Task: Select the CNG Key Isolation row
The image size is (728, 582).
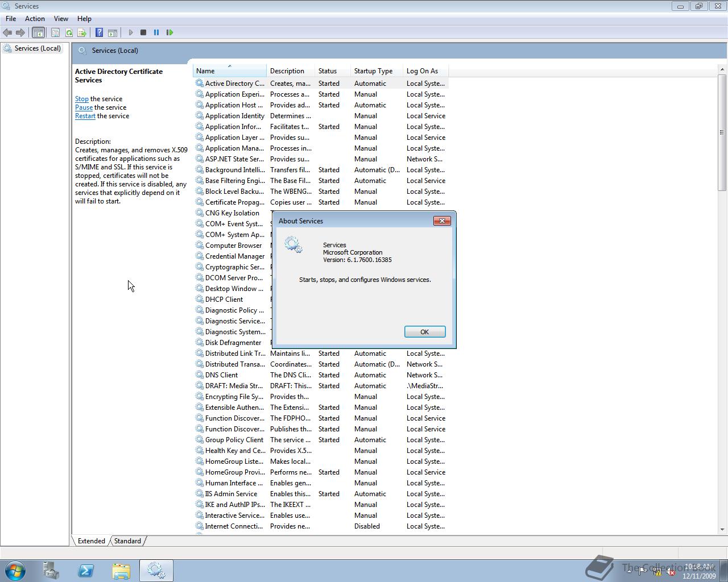Action: (233, 213)
